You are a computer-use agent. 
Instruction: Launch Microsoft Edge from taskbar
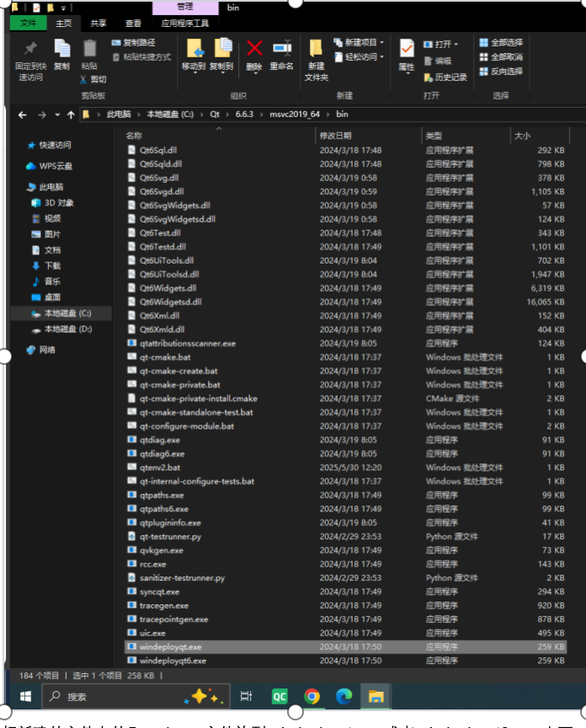point(344,697)
